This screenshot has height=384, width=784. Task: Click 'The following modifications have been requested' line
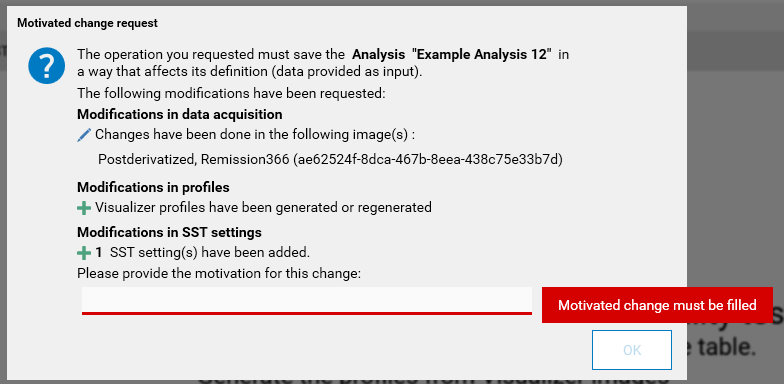231,94
